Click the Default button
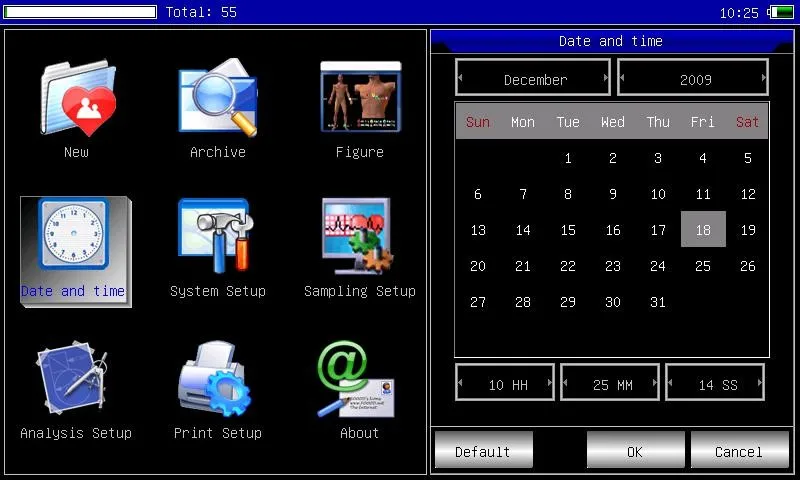 pyautogui.click(x=483, y=451)
